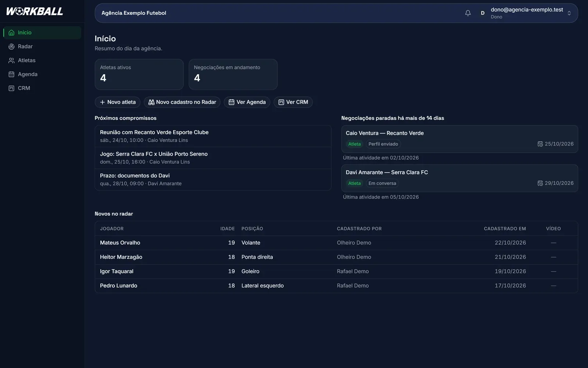Click Novo cadastro no Radar button
Image resolution: width=588 pixels, height=368 pixels.
(182, 102)
